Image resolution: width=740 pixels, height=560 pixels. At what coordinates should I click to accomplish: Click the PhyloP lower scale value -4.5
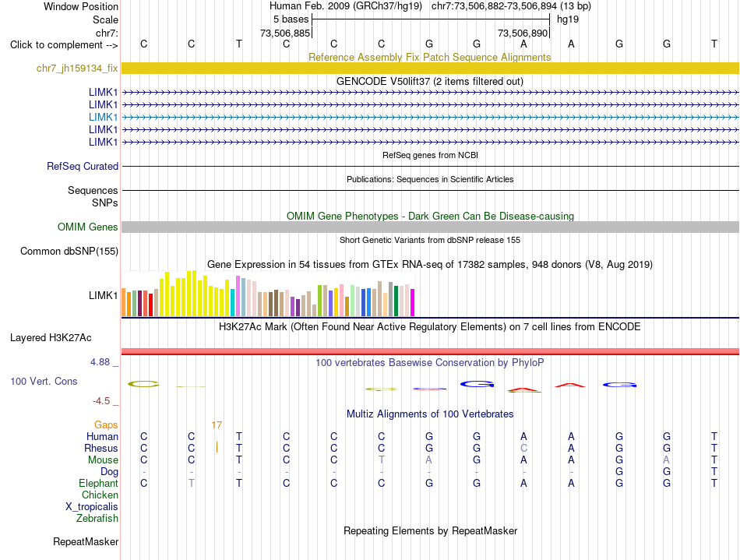coord(101,401)
